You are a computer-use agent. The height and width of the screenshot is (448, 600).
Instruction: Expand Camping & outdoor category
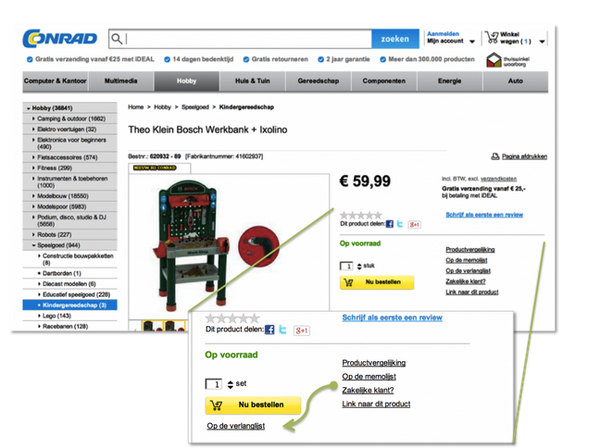(71, 119)
